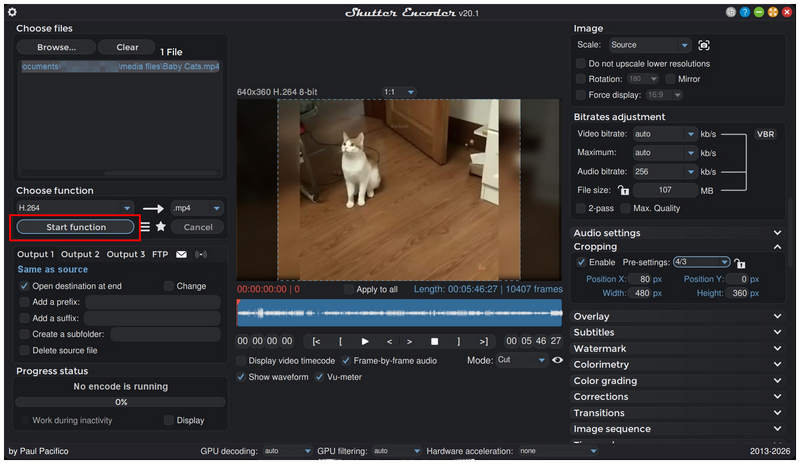Enable the 2-pass checkbox
This screenshot has width=800, height=464.
(581, 208)
